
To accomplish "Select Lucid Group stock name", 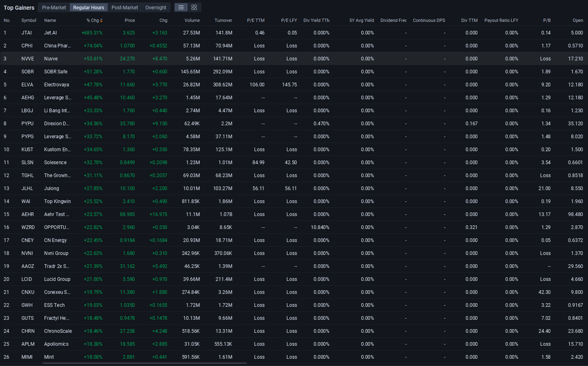I will 57,279.
